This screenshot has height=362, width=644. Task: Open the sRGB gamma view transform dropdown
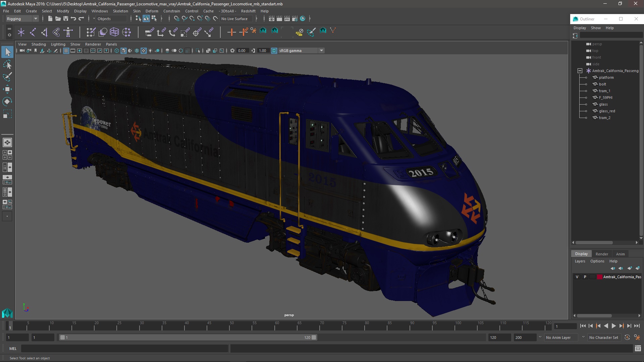pyautogui.click(x=301, y=51)
